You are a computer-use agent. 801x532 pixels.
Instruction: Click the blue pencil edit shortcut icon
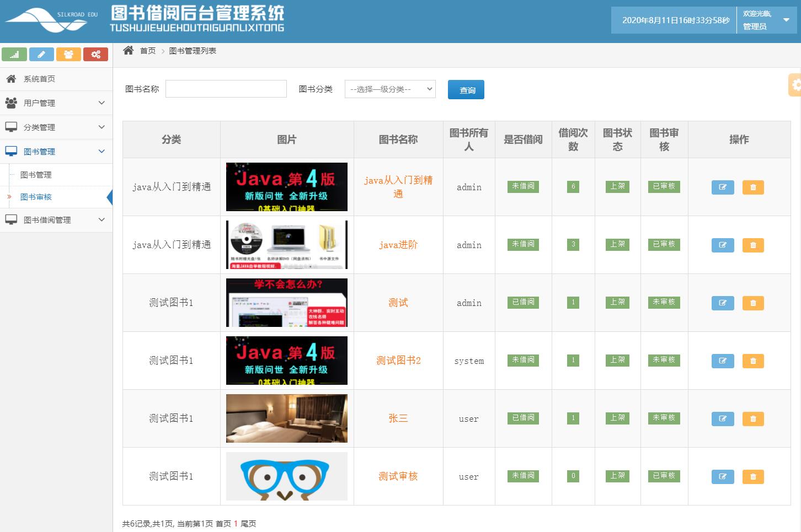coord(41,54)
